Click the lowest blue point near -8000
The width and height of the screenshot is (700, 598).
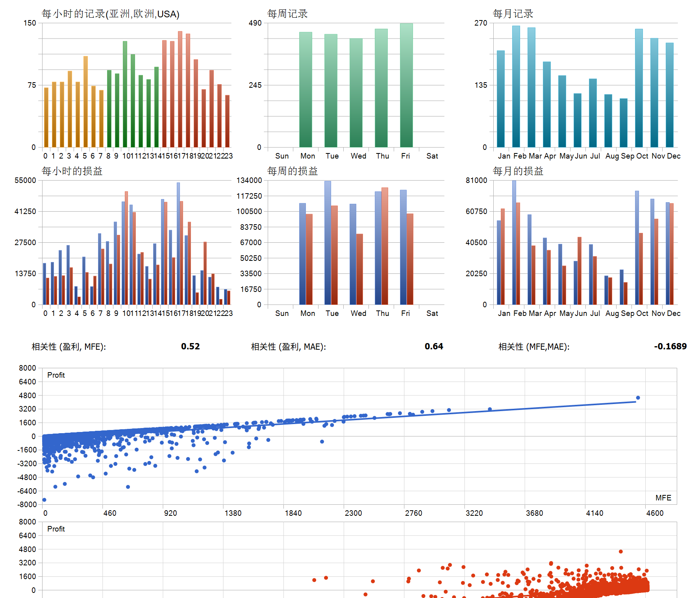click(44, 500)
